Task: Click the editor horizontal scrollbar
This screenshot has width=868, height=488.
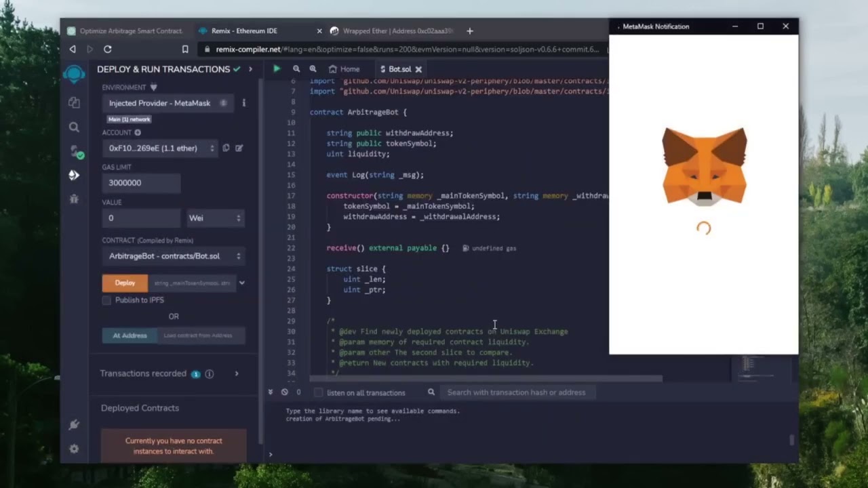Action: 486,378
